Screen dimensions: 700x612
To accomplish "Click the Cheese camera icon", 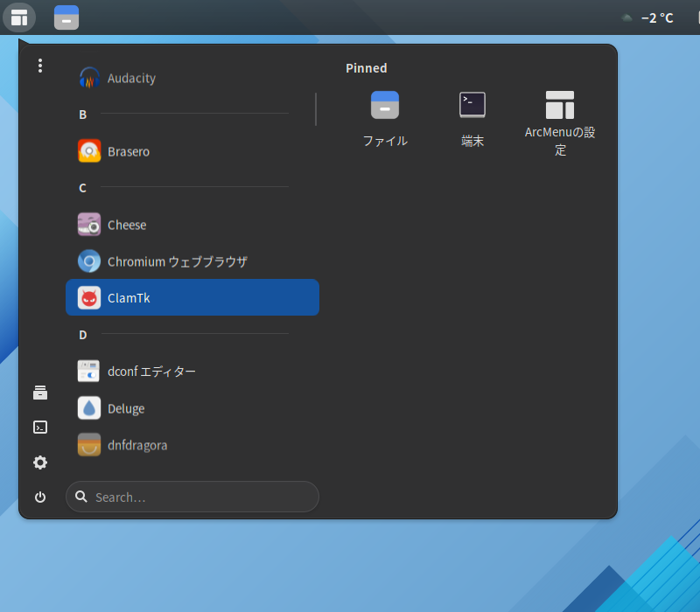I will coord(89,225).
